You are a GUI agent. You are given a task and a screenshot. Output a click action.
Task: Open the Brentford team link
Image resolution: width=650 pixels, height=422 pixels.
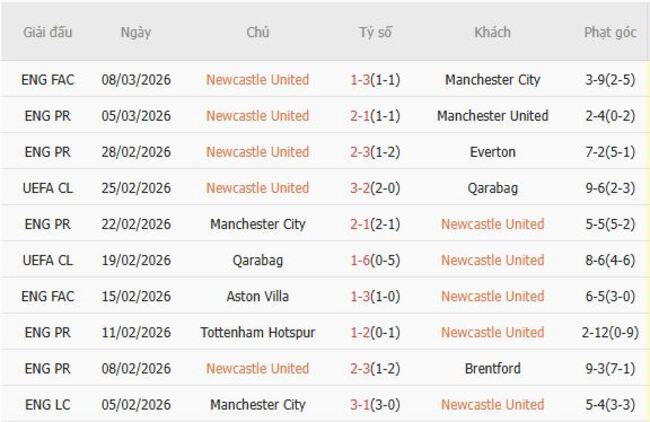click(x=492, y=368)
